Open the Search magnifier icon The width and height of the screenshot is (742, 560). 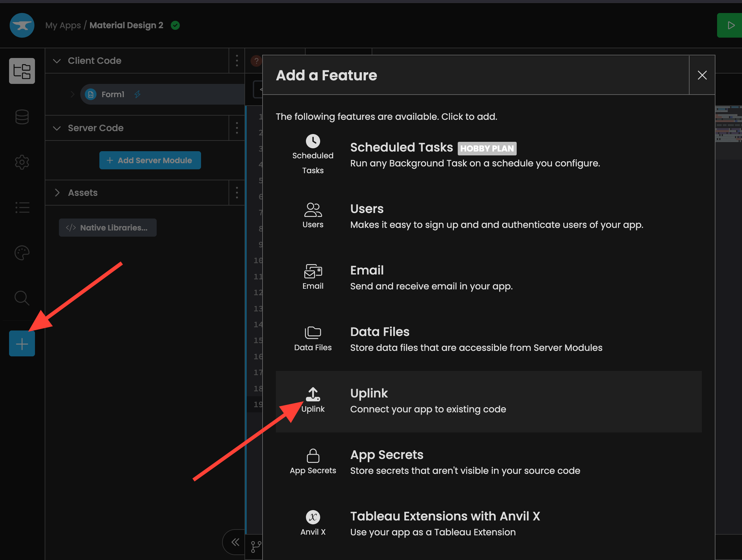click(22, 298)
